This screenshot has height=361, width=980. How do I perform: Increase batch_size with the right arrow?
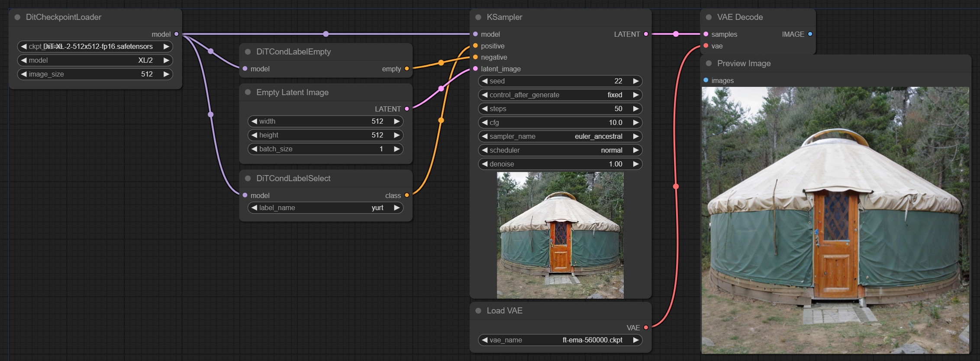pyautogui.click(x=397, y=149)
